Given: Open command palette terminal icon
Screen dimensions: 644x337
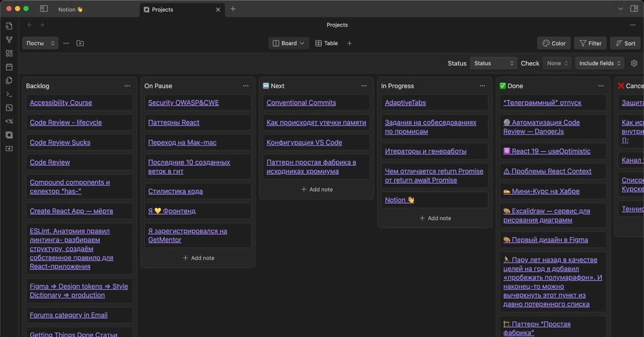Looking at the screenshot, I should click(9, 94).
